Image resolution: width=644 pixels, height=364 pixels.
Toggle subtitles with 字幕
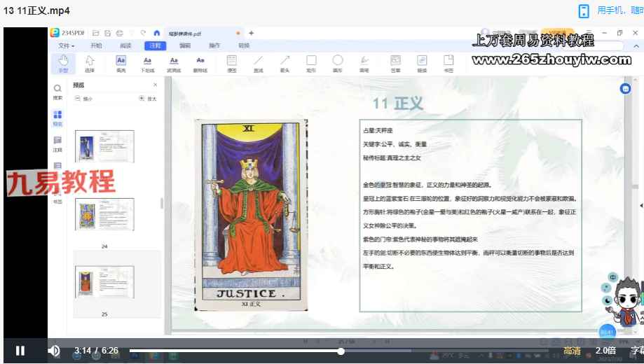point(638,351)
